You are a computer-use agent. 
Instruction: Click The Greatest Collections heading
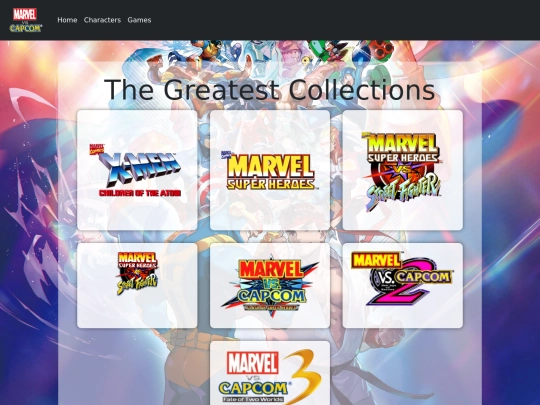click(270, 90)
